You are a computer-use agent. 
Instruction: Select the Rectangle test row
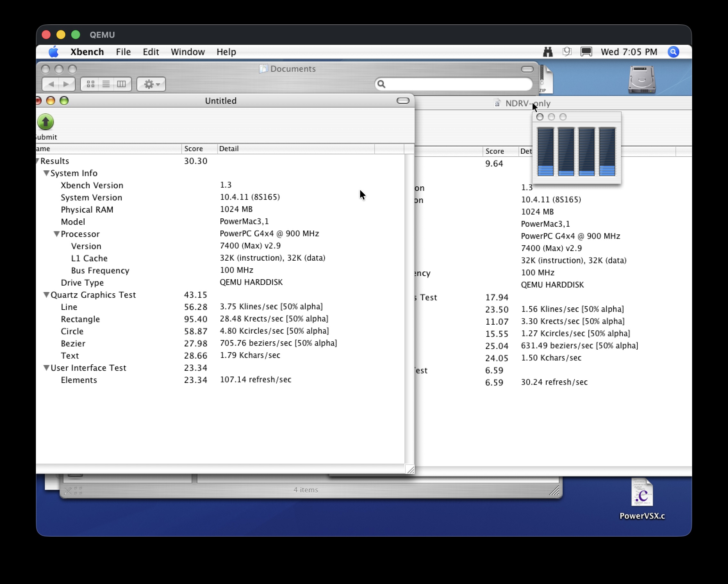pos(220,319)
